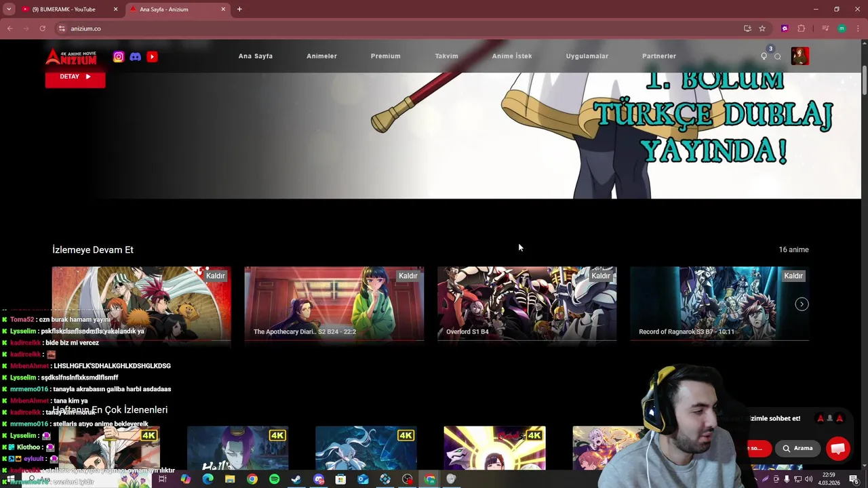Open Steam from the taskbar
Image resolution: width=868 pixels, height=488 pixels.
pos(296,479)
